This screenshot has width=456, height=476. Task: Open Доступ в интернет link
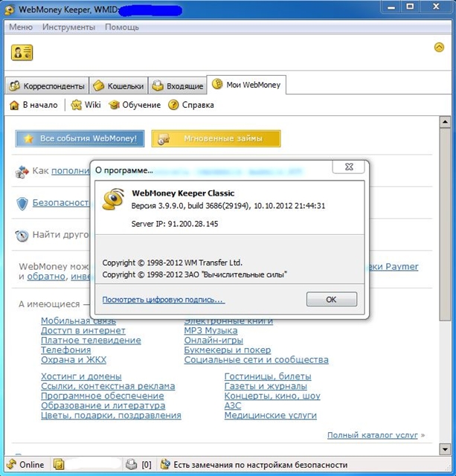coord(83,330)
